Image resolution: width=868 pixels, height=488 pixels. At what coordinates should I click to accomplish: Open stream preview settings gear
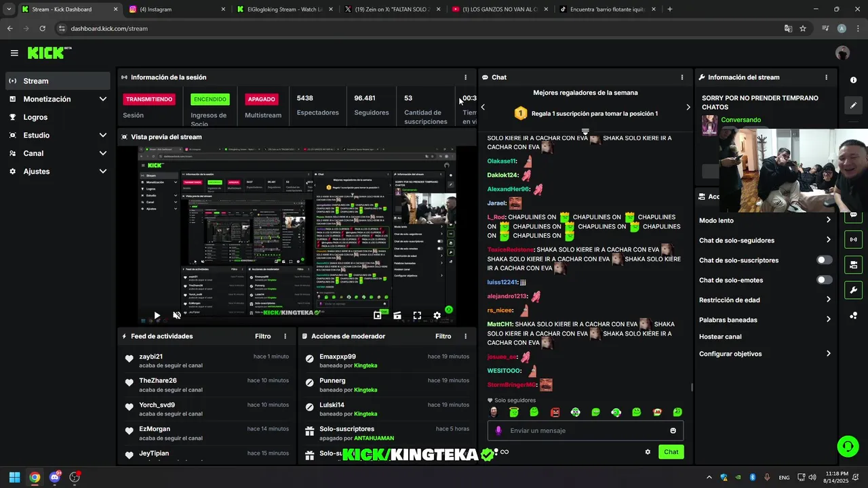coord(437,315)
